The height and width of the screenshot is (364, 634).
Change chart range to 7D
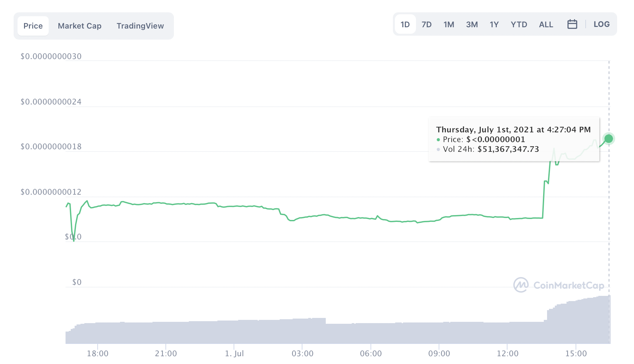pyautogui.click(x=426, y=24)
